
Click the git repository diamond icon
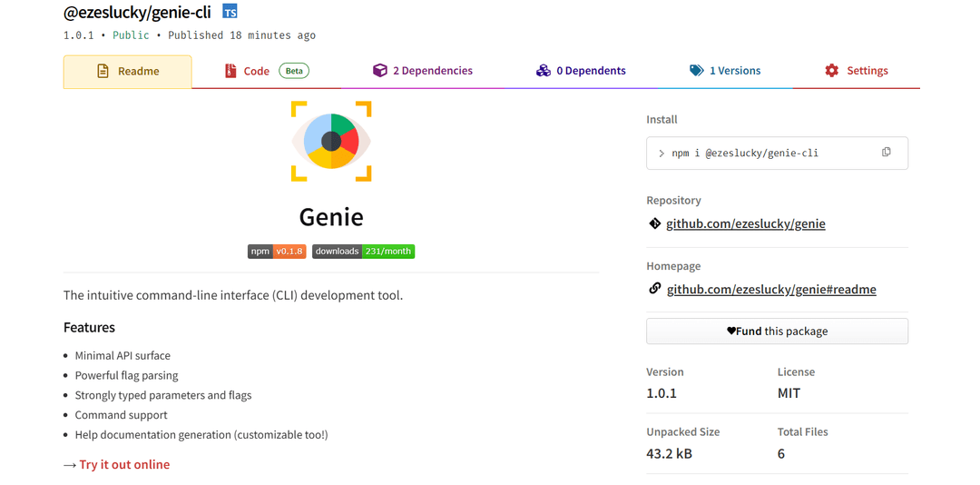654,223
